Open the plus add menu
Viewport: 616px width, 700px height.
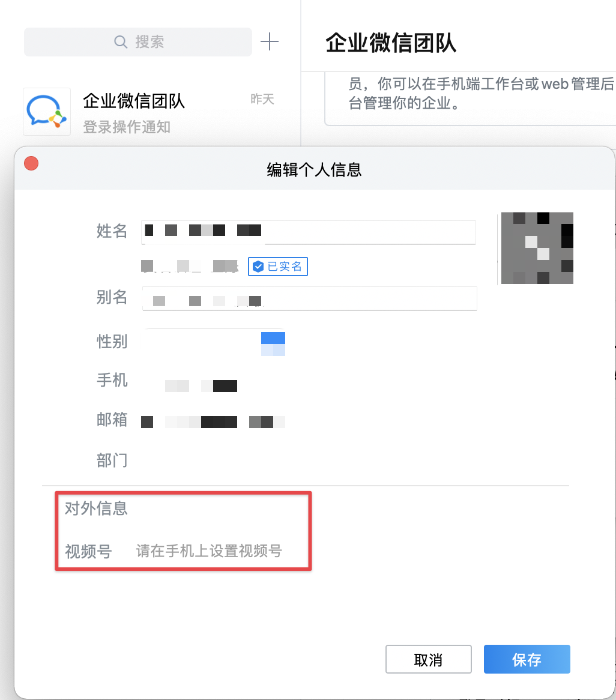point(270,42)
